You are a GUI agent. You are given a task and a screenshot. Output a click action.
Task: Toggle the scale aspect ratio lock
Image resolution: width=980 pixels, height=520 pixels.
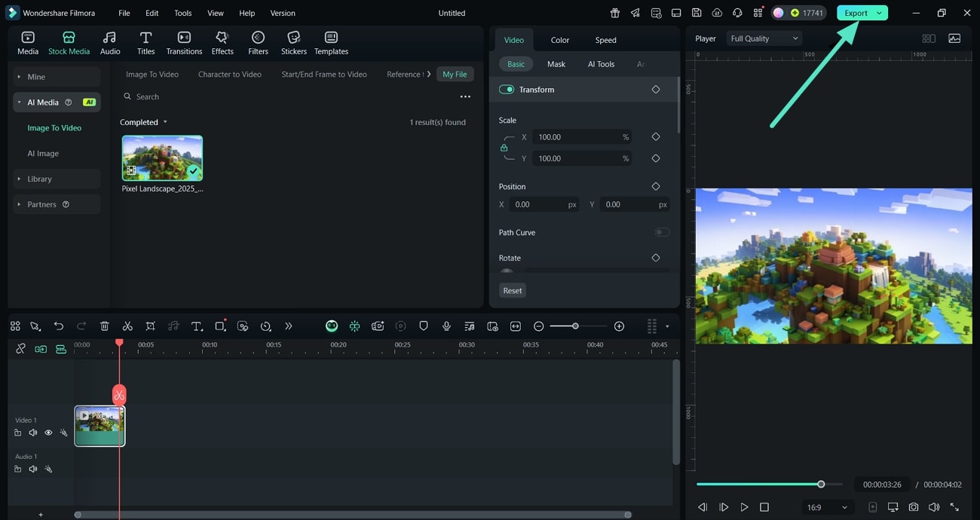[504, 148]
